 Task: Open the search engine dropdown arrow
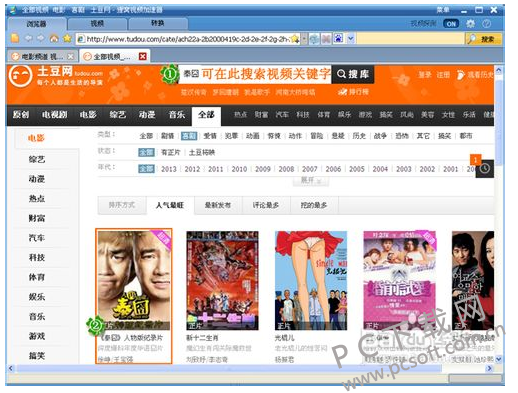351,39
